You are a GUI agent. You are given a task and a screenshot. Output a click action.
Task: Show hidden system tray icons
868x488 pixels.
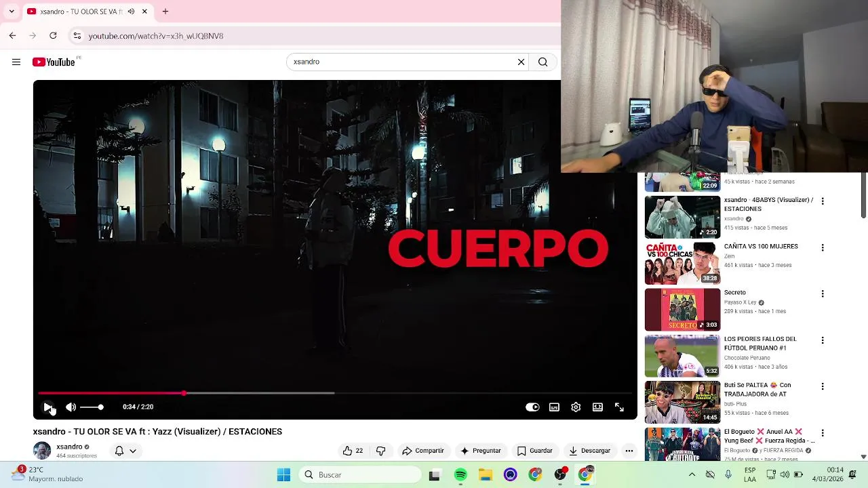click(692, 474)
